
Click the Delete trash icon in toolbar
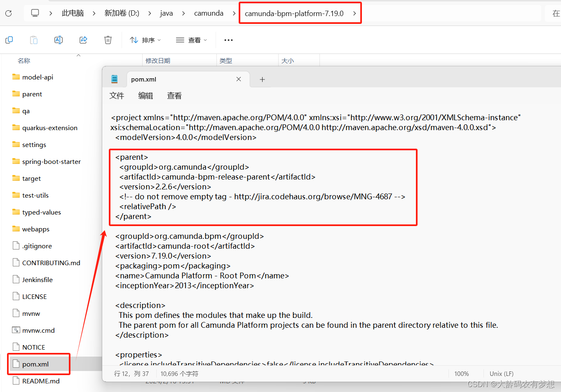click(108, 40)
